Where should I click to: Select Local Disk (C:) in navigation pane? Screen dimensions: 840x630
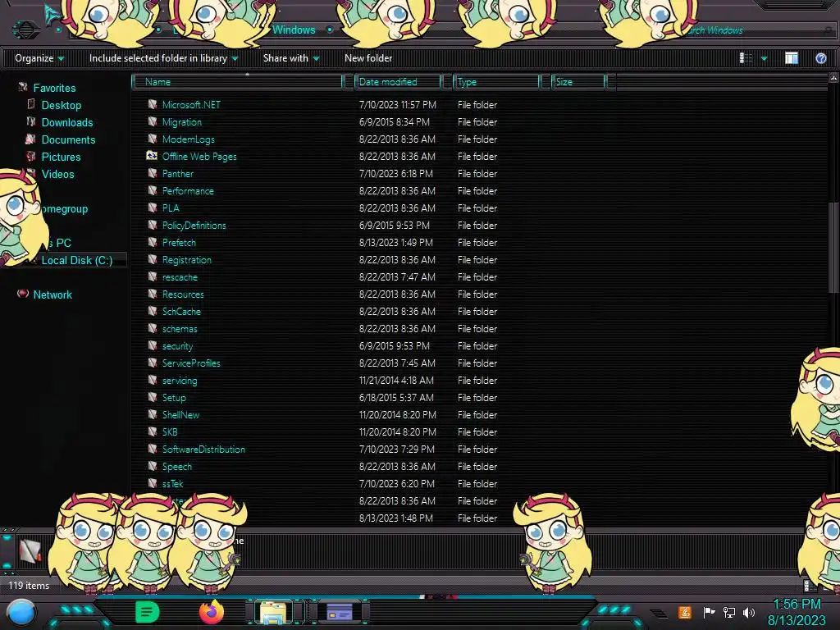(76, 260)
